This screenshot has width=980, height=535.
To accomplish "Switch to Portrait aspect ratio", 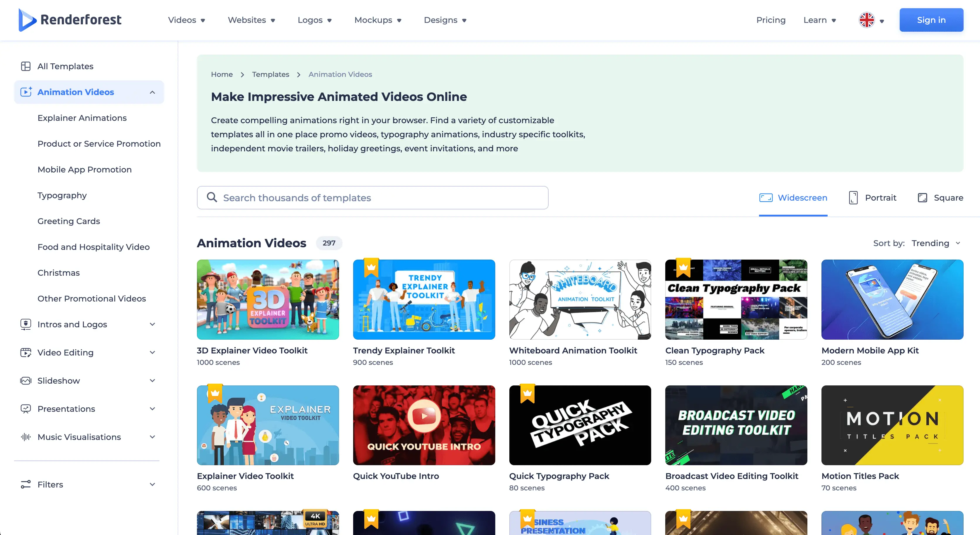I will [872, 198].
